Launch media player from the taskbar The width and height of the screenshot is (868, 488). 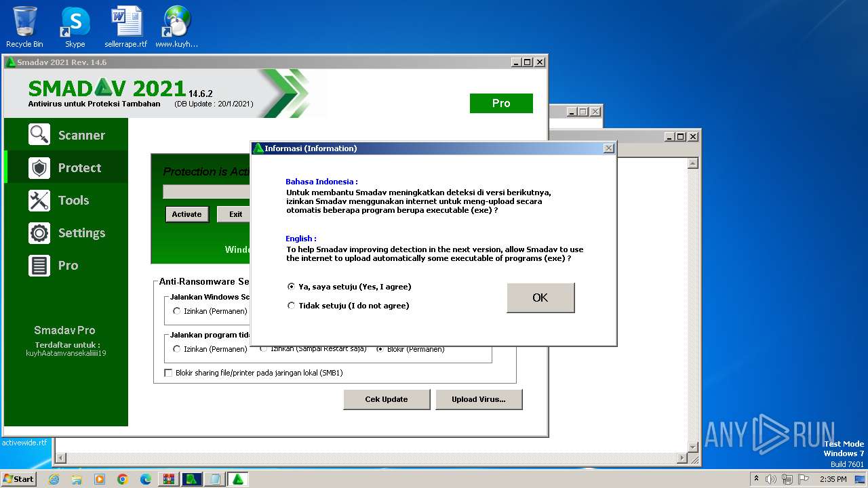pyautogui.click(x=100, y=479)
